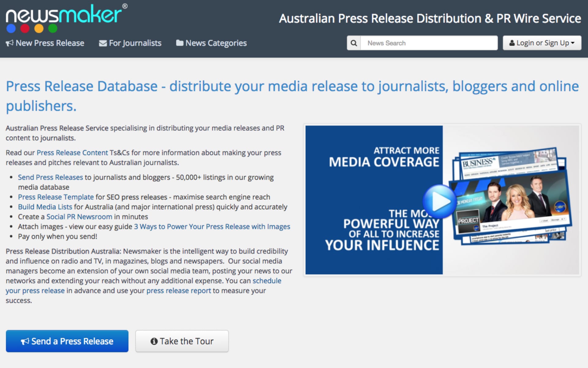This screenshot has height=368, width=588.
Task: Open the Social PR Newsroom link
Action: [x=79, y=217]
